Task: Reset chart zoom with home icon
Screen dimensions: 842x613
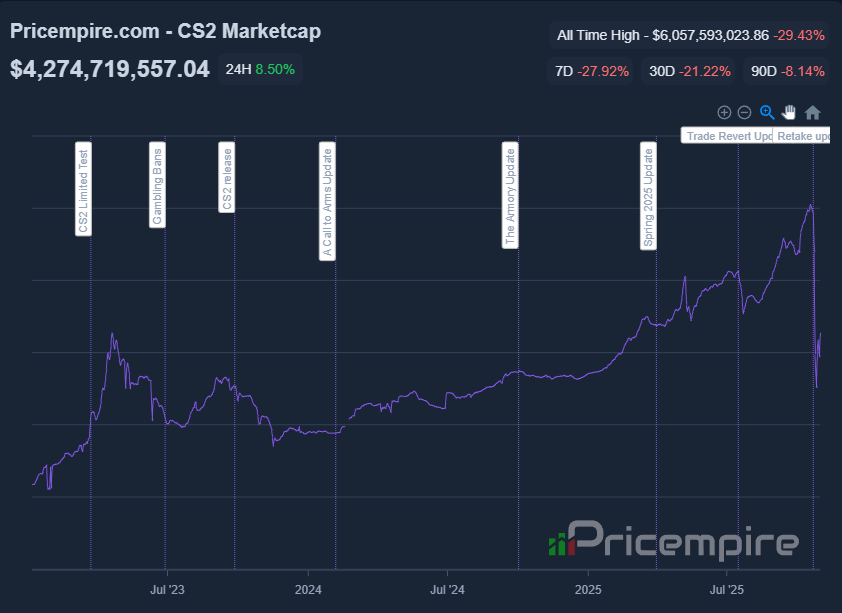Action: coord(812,113)
